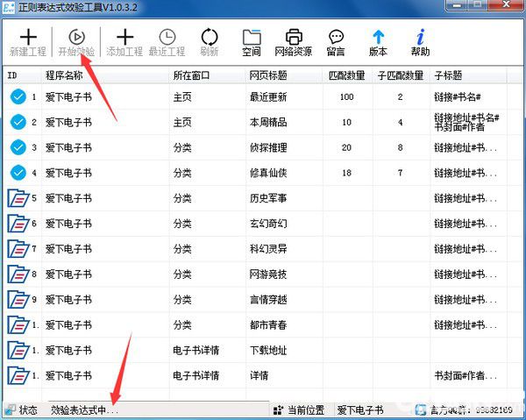Click the folder icon of row 8
The image size is (526, 420).
tap(18, 274)
